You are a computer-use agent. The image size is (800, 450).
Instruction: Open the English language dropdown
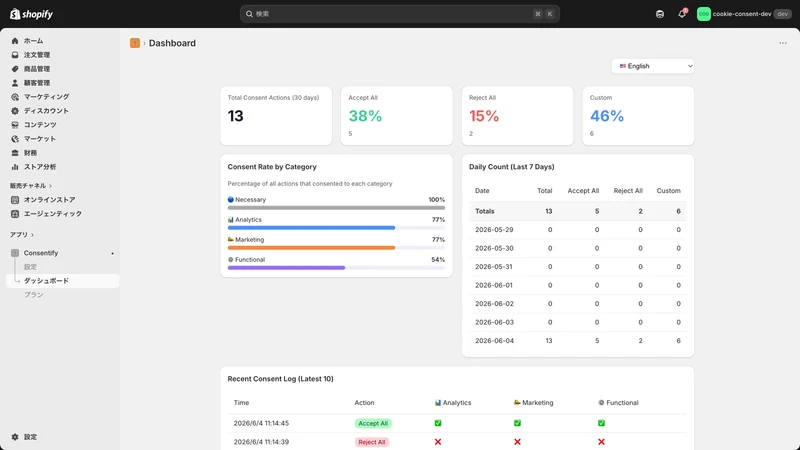(653, 66)
